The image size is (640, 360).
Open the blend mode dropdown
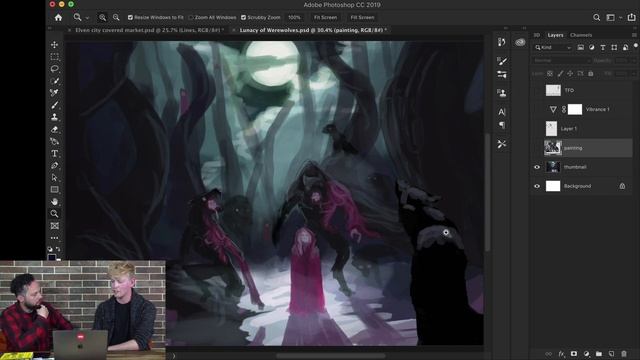[561, 60]
